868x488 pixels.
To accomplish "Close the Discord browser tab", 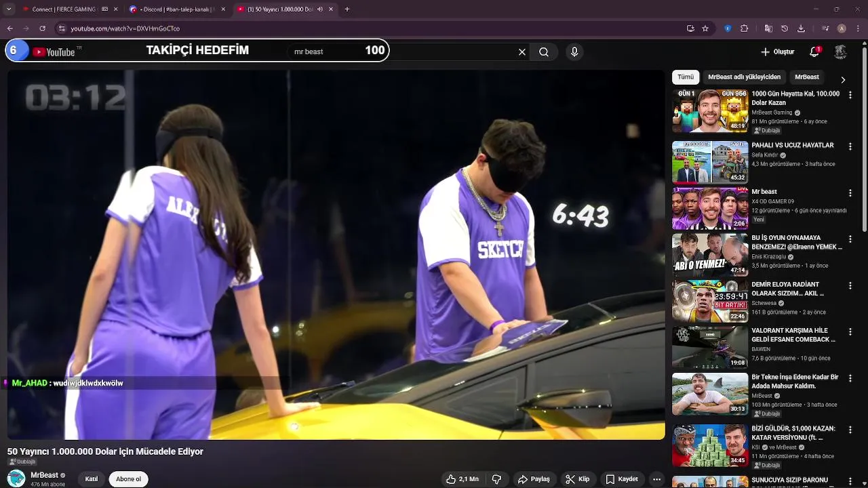I will click(223, 9).
